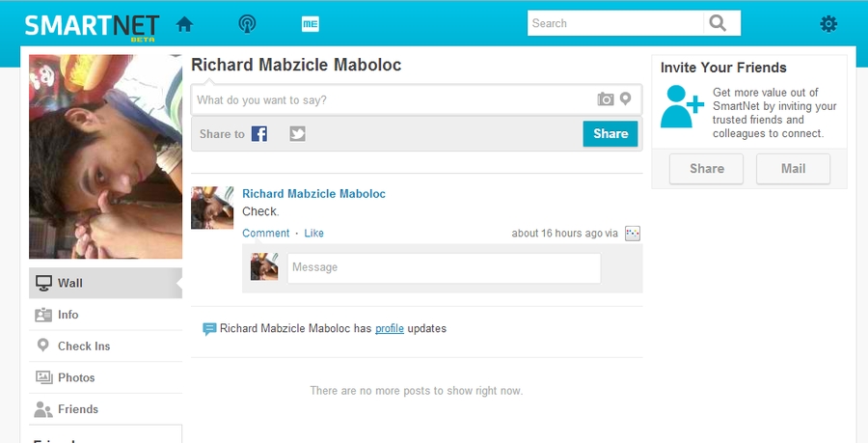
Task: Click the Like link under the post
Action: tap(314, 234)
